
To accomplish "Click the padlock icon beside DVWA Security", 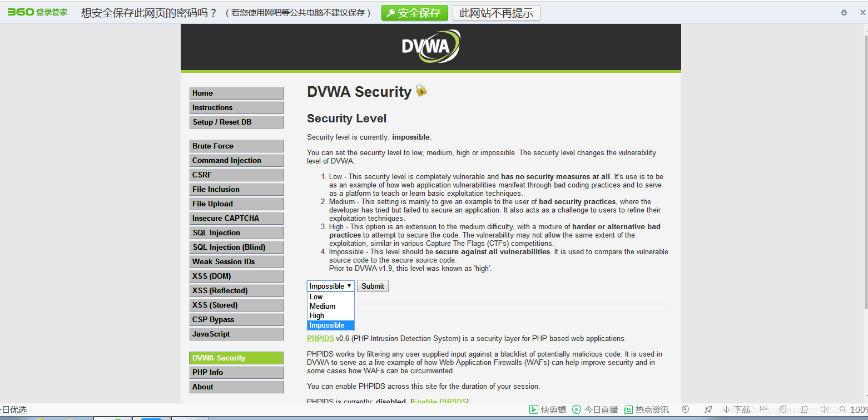I will 421,91.
